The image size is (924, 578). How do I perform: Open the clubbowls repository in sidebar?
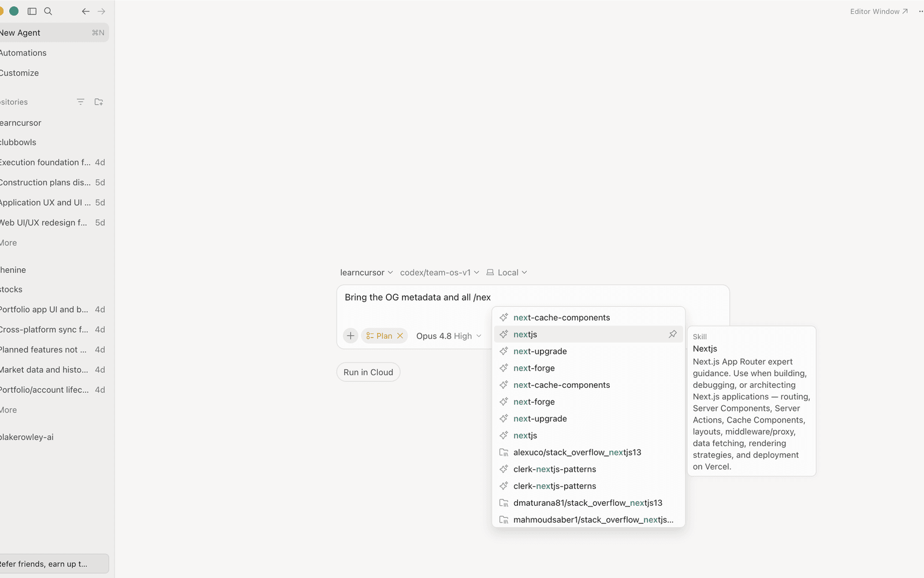click(x=54, y=142)
